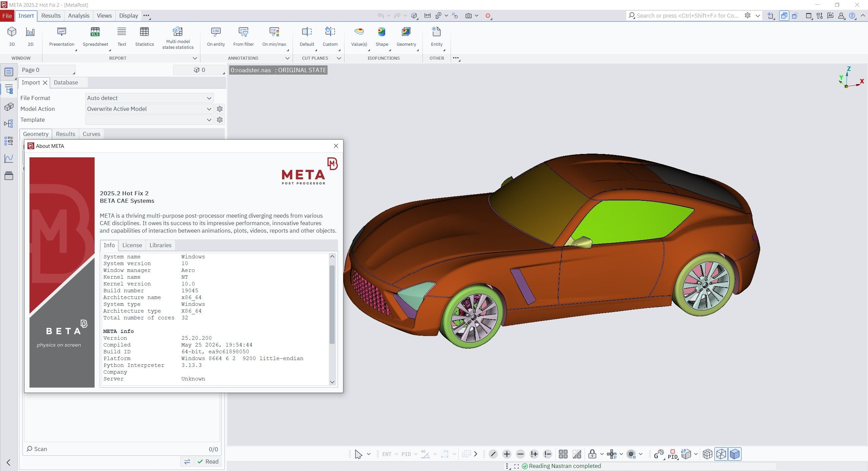Open the user account icon
Viewport: 868px width, 471px height.
tap(841, 16)
